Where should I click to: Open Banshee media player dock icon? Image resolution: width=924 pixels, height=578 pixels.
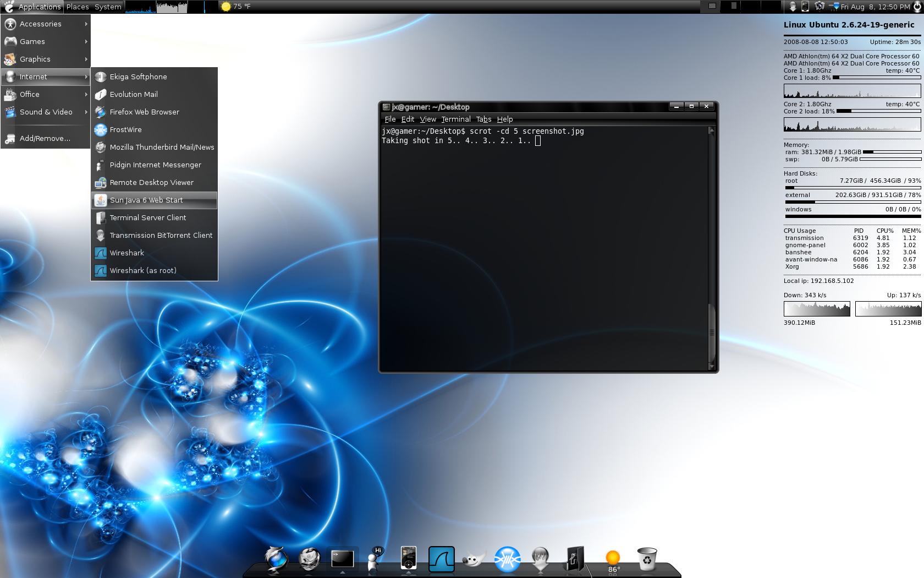coord(409,558)
